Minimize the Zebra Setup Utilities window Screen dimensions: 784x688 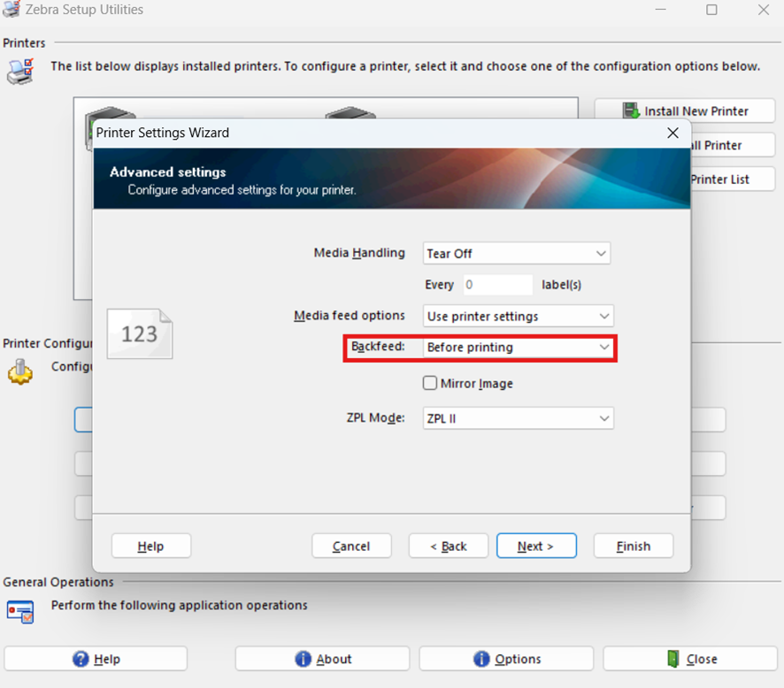click(x=660, y=10)
